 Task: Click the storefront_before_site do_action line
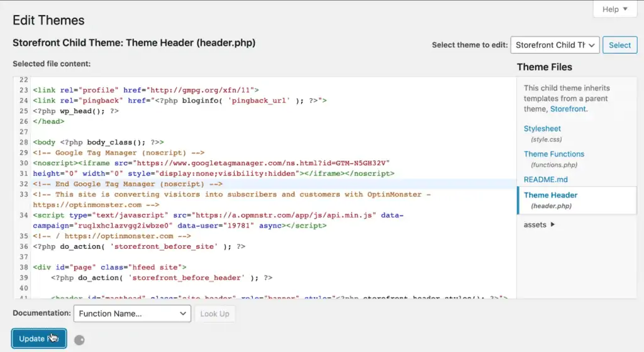(x=139, y=246)
